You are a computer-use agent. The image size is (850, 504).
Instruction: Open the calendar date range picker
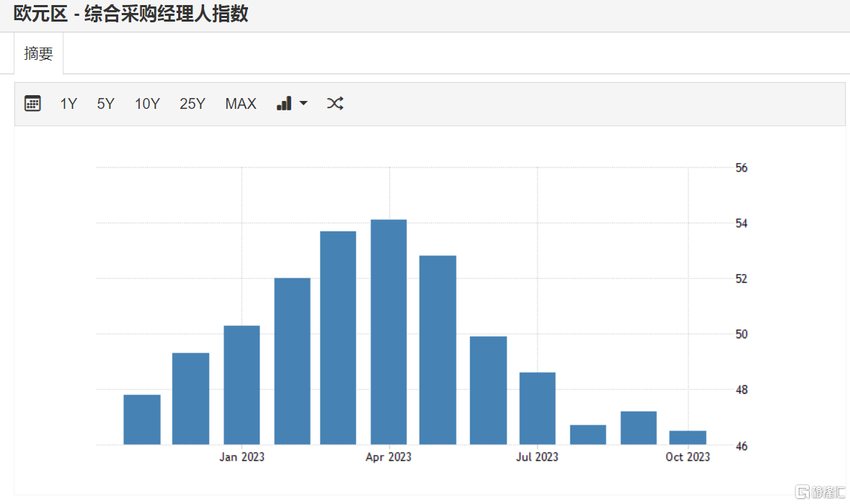click(32, 104)
